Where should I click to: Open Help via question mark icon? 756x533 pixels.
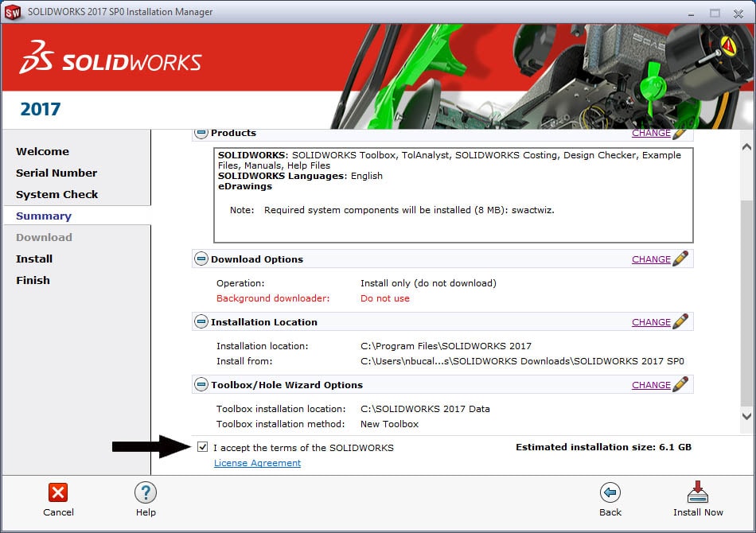146,492
